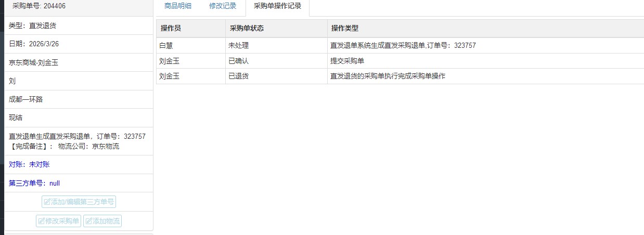Click the 第三方单号：null text
The image size is (644, 235).
[x=34, y=183]
